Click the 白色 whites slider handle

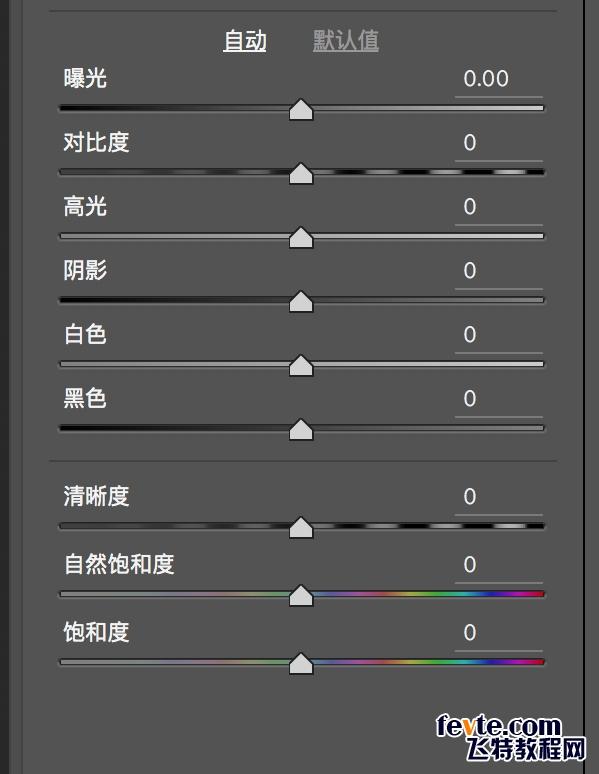coord(301,366)
